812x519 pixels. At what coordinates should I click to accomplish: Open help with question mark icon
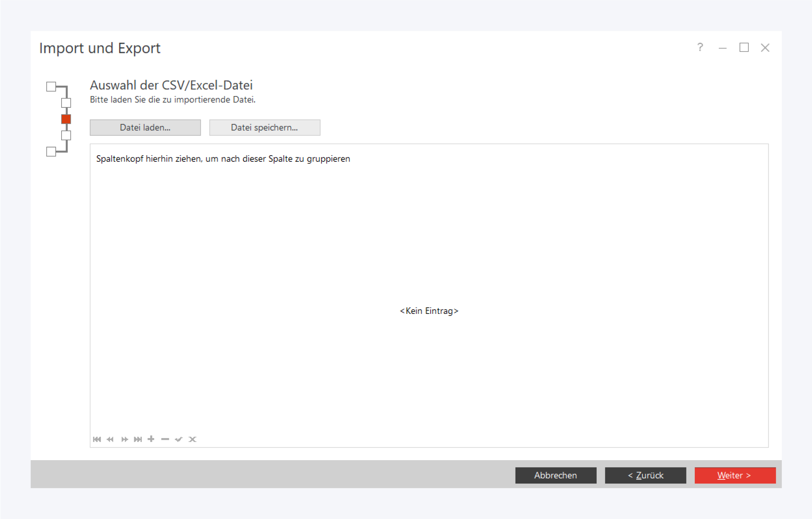(x=700, y=47)
